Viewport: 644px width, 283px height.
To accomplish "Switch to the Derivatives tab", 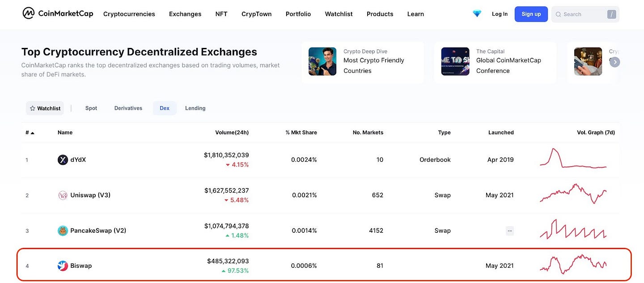I will (128, 108).
